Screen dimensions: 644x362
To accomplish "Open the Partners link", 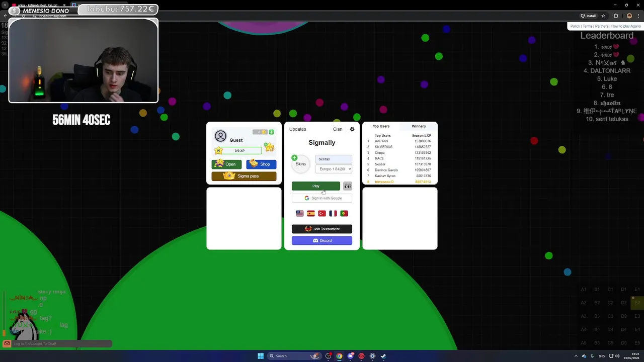I will point(602,26).
